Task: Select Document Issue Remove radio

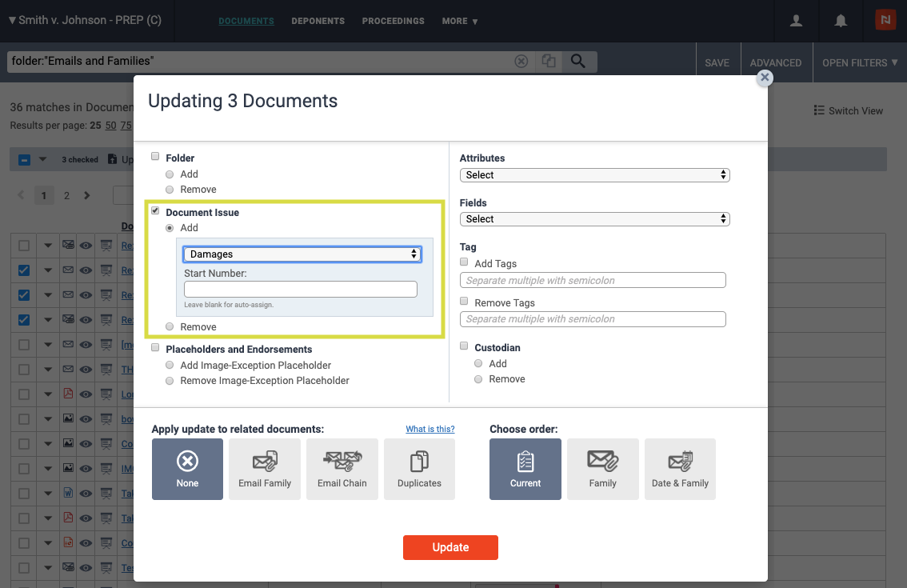Action: (x=170, y=326)
